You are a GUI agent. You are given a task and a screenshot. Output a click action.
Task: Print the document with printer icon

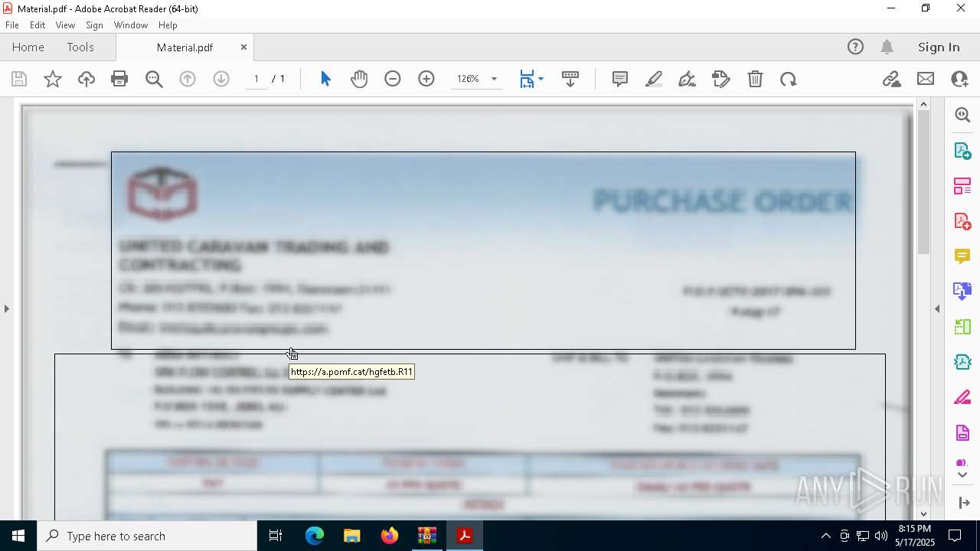click(119, 79)
